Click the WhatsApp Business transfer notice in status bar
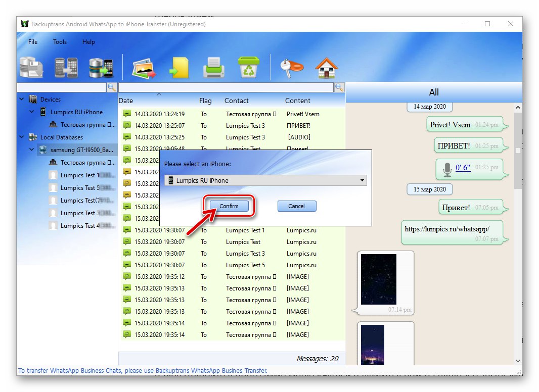The height and width of the screenshot is (392, 539). pyautogui.click(x=143, y=371)
